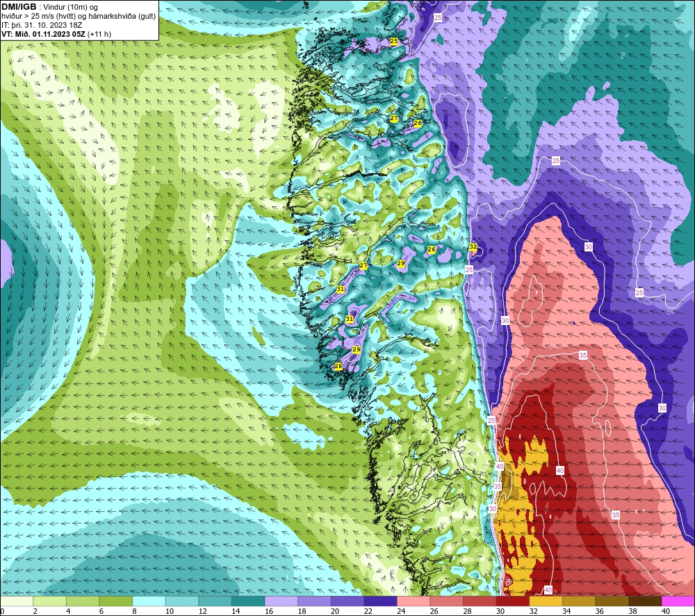Click the legend scale label '32'

tap(533, 611)
